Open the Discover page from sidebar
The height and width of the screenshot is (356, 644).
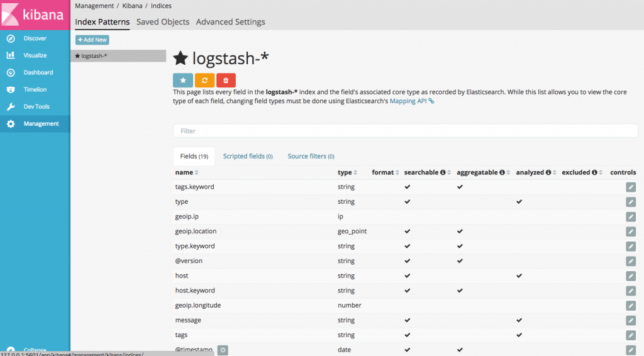click(35, 38)
